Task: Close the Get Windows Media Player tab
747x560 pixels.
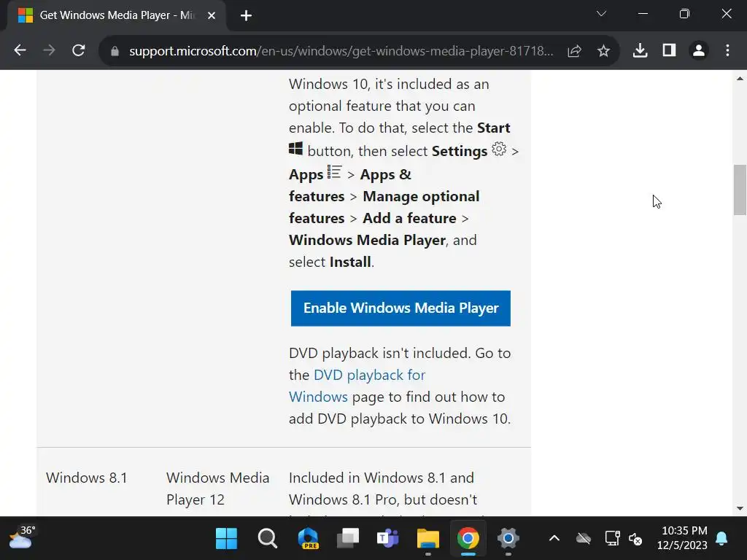Action: point(212,16)
